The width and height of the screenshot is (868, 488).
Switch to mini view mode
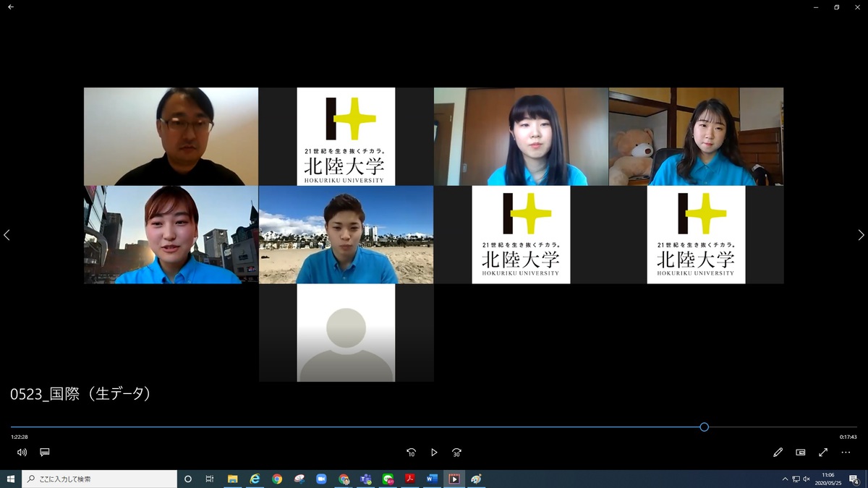click(801, 453)
